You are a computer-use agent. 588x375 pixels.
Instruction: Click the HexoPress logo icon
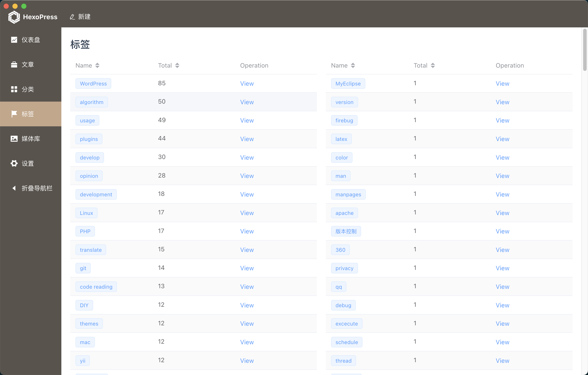pyautogui.click(x=14, y=17)
